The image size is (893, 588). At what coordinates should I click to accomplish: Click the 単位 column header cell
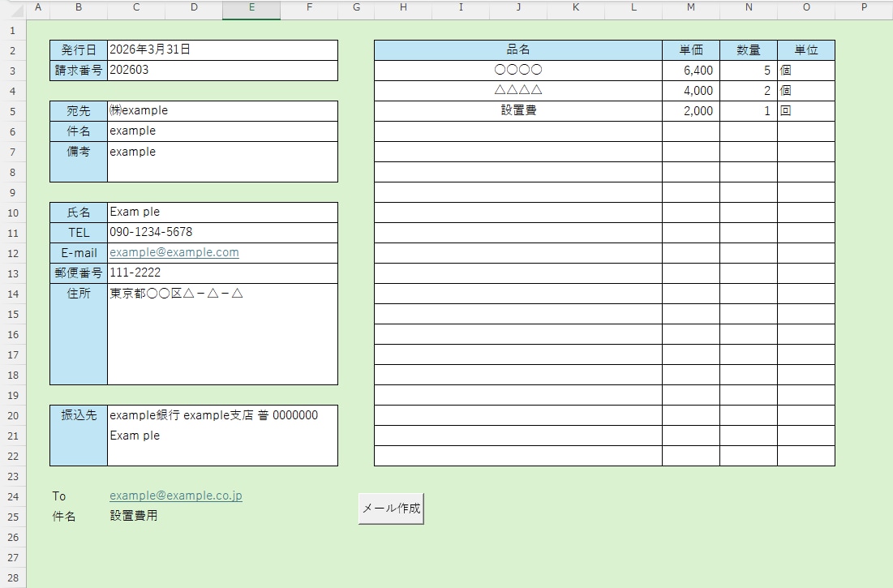[x=806, y=50]
